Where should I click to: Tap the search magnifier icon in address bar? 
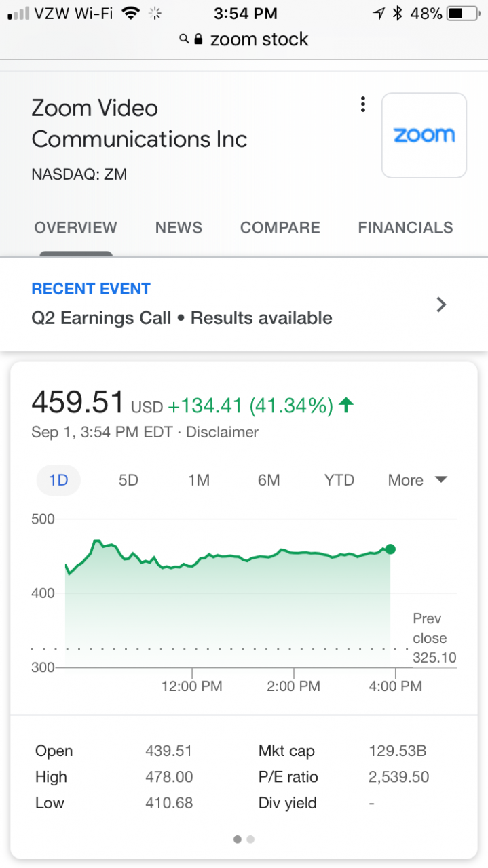[x=184, y=39]
